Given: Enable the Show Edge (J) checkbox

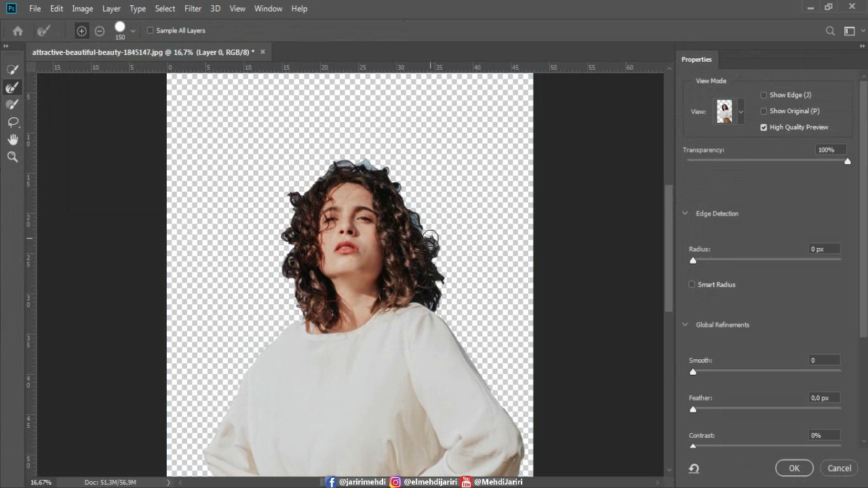Looking at the screenshot, I should coord(764,95).
